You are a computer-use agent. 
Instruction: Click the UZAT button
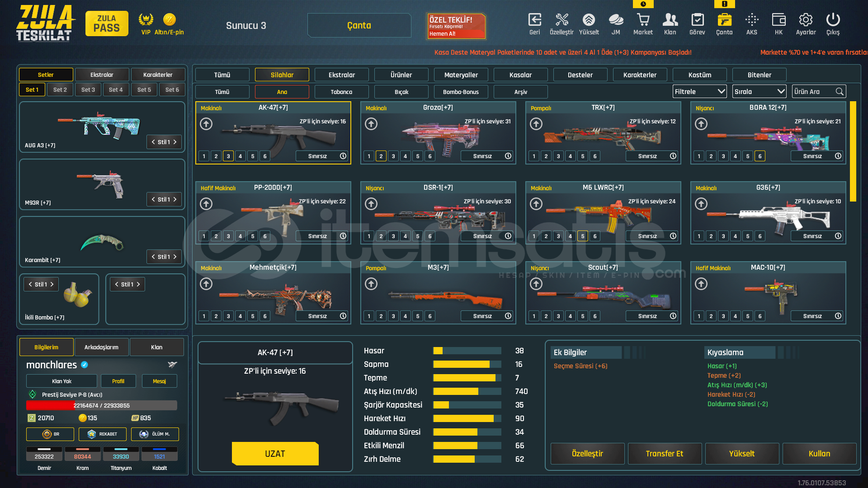coord(275,454)
